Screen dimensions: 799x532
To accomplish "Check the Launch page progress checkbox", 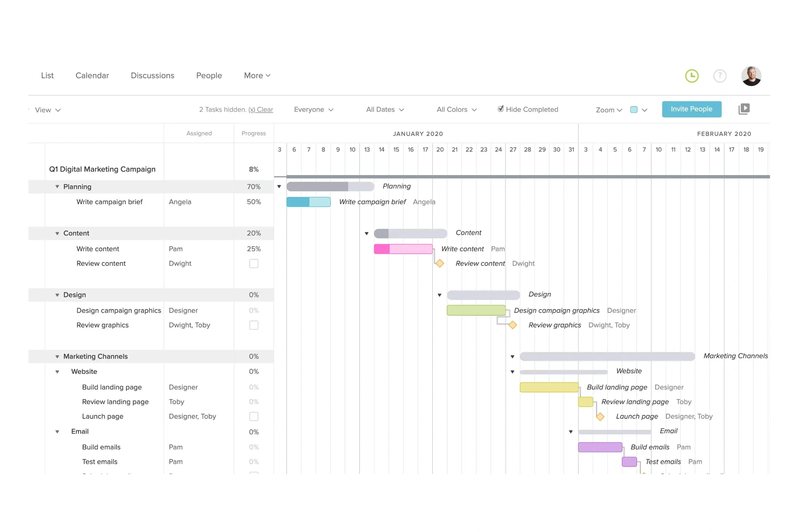I will (254, 416).
